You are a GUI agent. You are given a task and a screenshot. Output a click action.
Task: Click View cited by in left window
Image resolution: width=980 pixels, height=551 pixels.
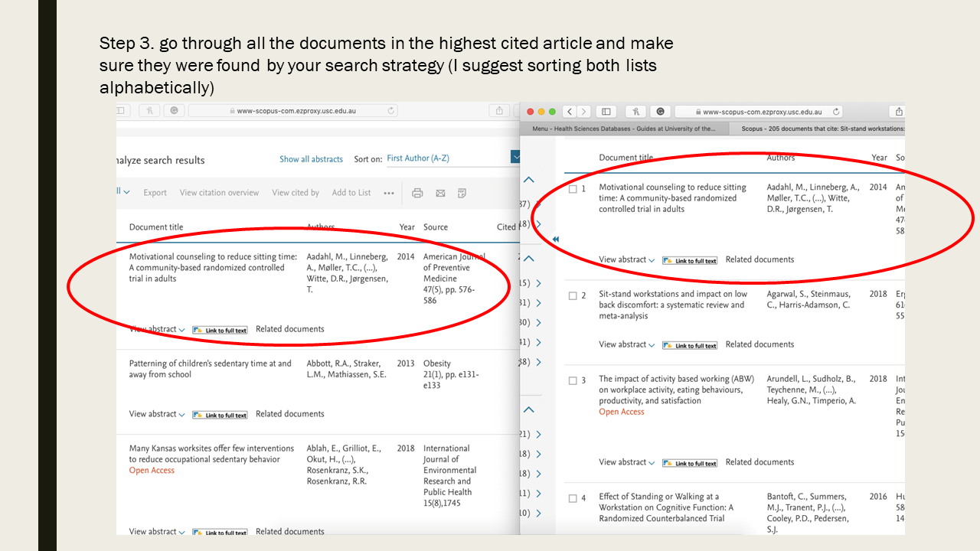click(x=296, y=193)
